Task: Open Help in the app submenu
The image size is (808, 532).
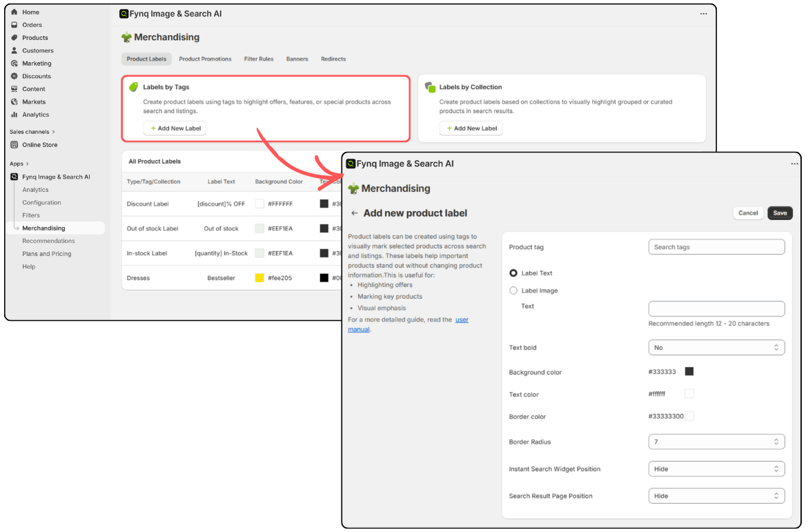Action: [29, 266]
